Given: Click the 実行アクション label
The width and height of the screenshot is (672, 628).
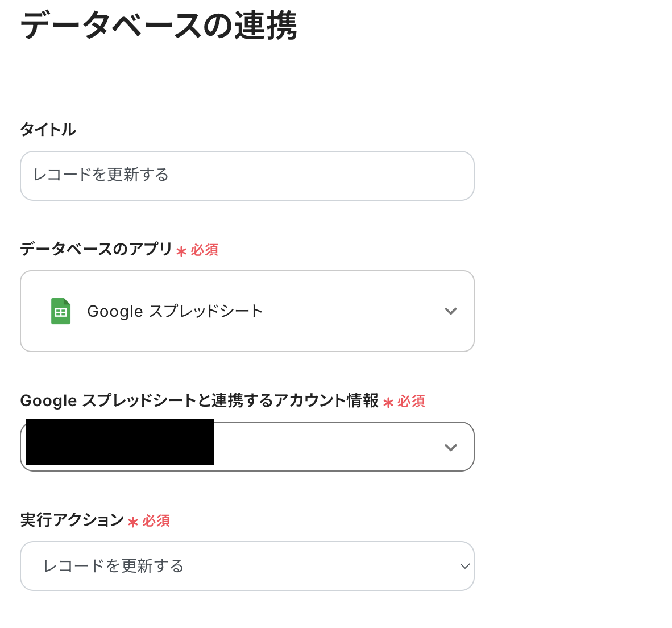Looking at the screenshot, I should 72,520.
